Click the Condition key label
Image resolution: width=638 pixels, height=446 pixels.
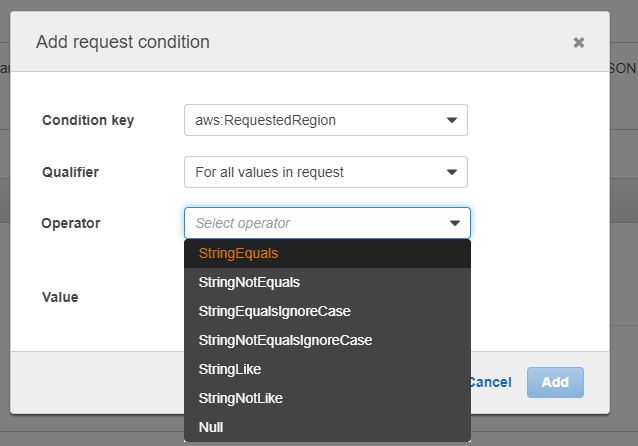(x=88, y=120)
